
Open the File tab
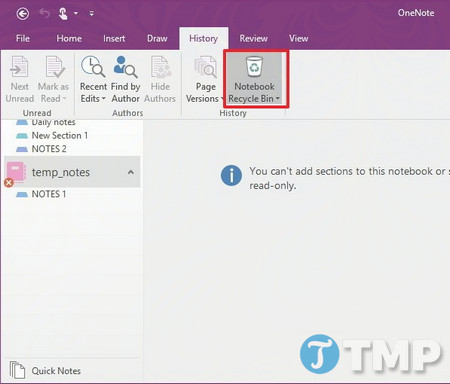23,38
